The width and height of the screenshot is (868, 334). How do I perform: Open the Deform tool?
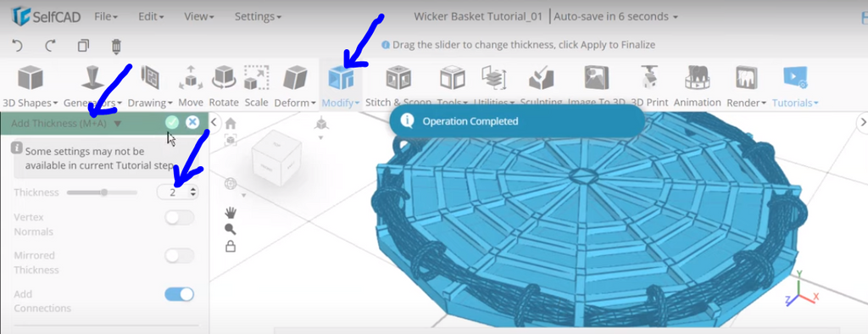click(295, 86)
